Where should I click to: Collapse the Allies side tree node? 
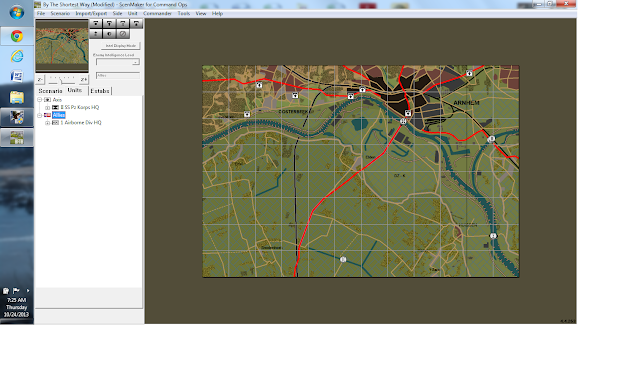pos(40,115)
